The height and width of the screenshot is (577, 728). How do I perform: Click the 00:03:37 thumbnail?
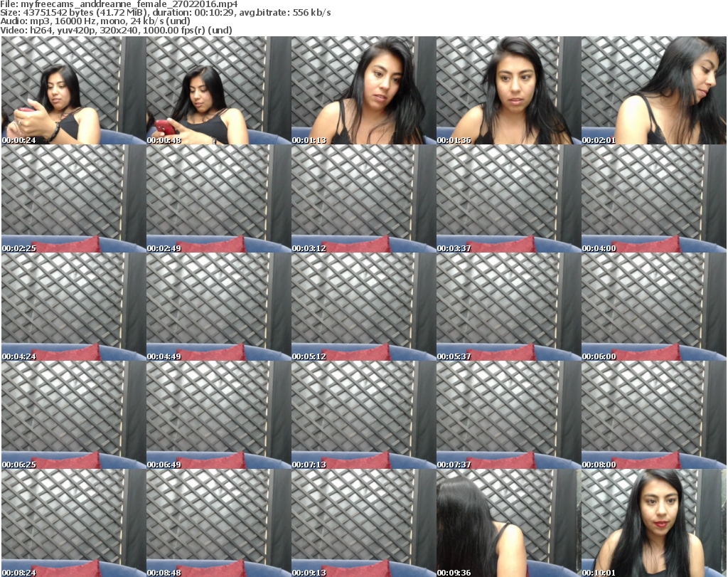point(509,198)
